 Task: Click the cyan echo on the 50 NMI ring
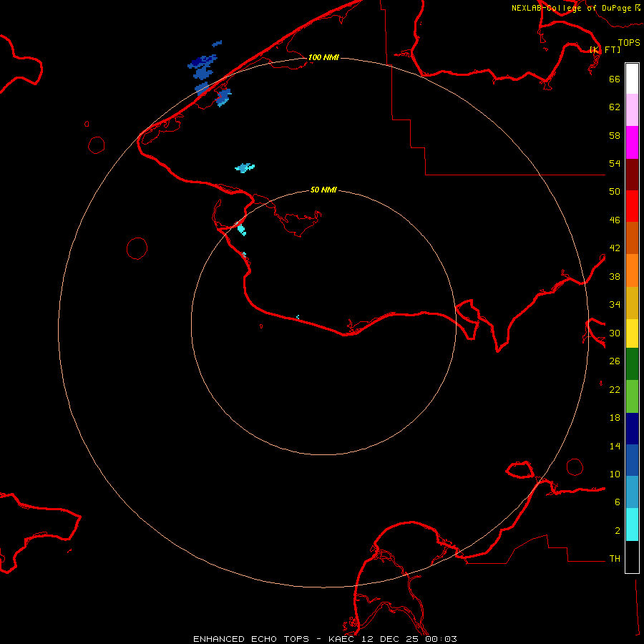(242, 229)
